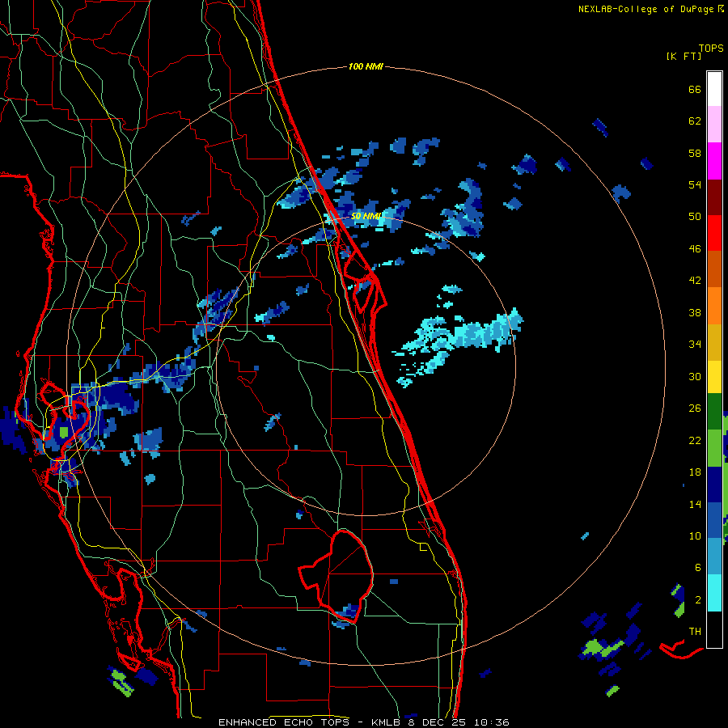Pick the light pink legend swatch
The height and width of the screenshot is (728, 728).
[x=714, y=124]
